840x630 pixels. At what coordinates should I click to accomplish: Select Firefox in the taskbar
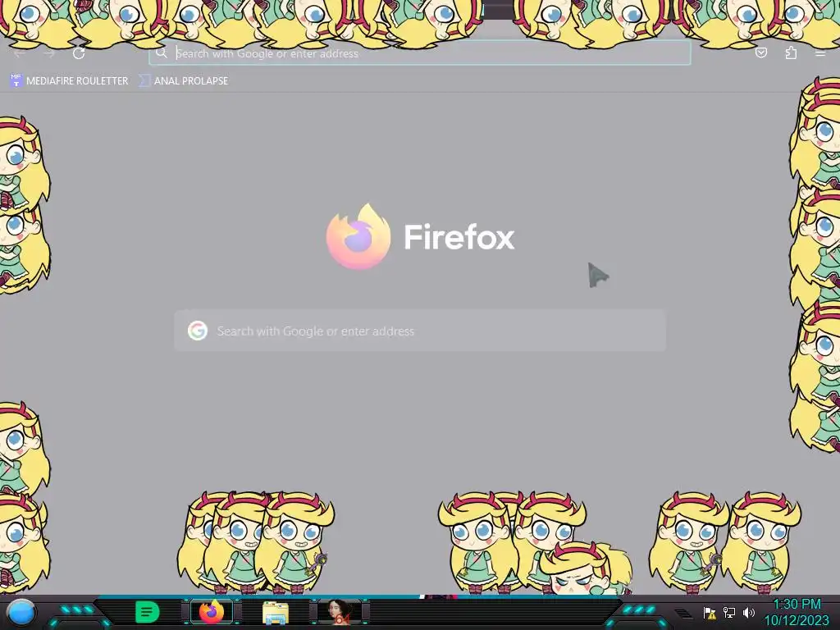(212, 612)
